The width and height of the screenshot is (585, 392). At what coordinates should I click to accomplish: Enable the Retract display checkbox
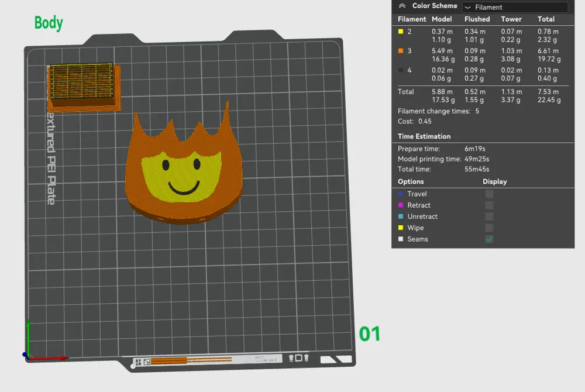(489, 205)
